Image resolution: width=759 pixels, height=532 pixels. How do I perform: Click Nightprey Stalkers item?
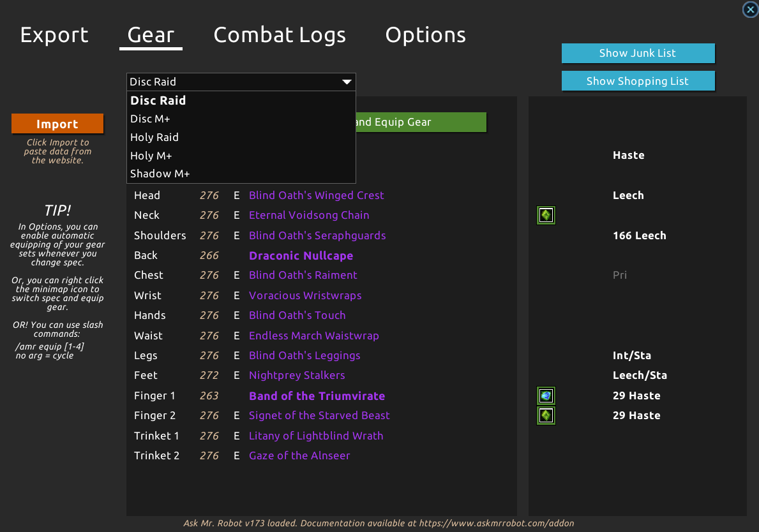point(297,375)
